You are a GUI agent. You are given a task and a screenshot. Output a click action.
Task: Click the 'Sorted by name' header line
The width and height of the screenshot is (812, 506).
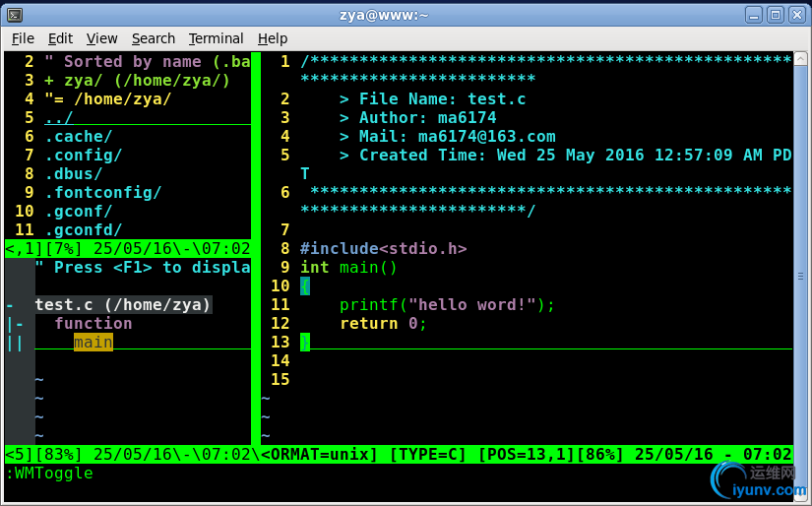(x=147, y=62)
